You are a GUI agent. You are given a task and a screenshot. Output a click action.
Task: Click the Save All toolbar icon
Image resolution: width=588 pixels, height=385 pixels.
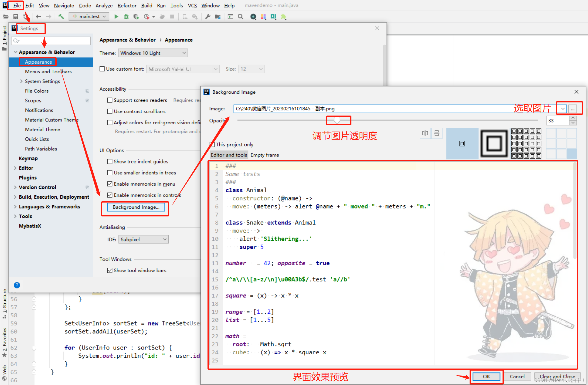click(x=16, y=17)
